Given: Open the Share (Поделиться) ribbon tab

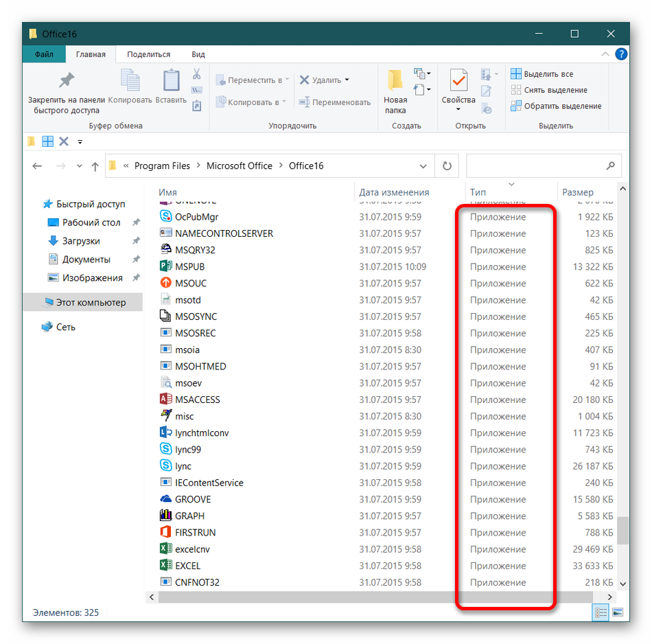Looking at the screenshot, I should [x=148, y=54].
